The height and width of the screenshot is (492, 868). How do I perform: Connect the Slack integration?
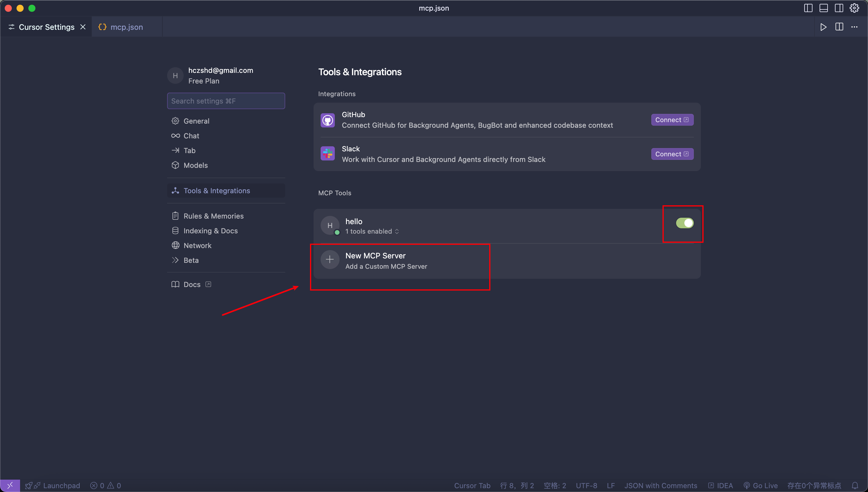click(x=672, y=154)
